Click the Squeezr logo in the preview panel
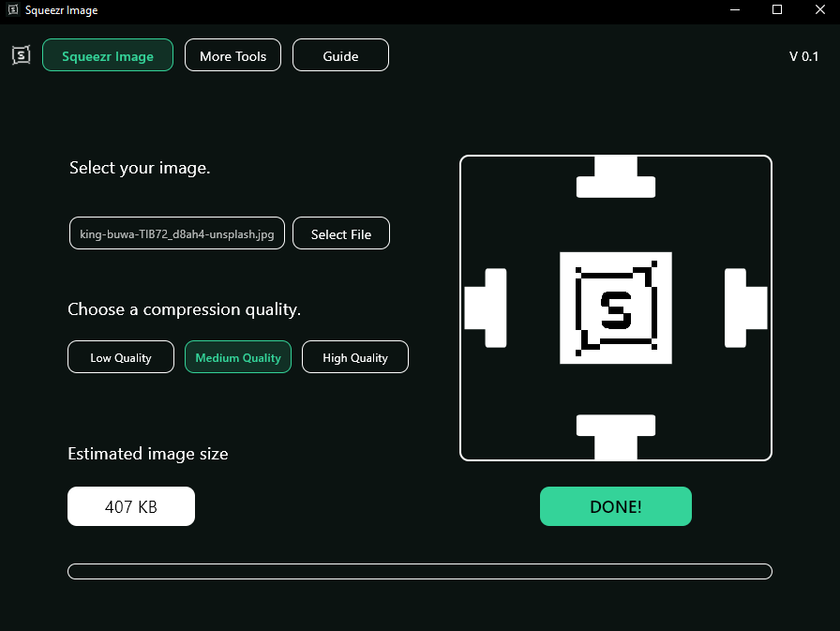Image resolution: width=840 pixels, height=631 pixels. [616, 308]
